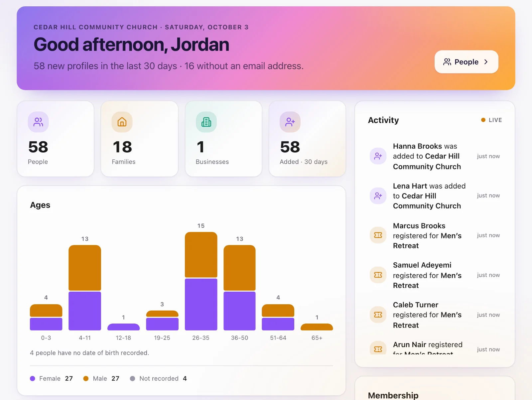The width and height of the screenshot is (532, 400).
Task: Click the 51-64 age group label
Action: coord(278,338)
